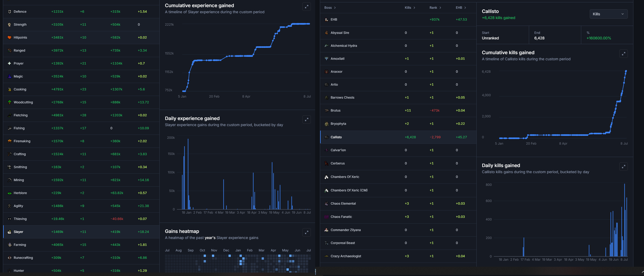Expand the Cumulative experience gained chart
This screenshot has height=276, width=644.
coord(307,7)
